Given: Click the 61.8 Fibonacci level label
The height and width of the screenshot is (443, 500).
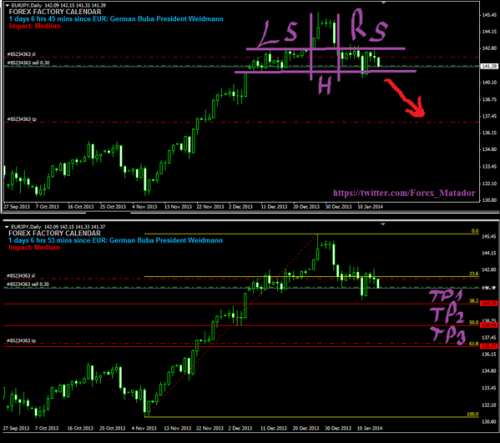Looking at the screenshot, I should pyautogui.click(x=474, y=343).
